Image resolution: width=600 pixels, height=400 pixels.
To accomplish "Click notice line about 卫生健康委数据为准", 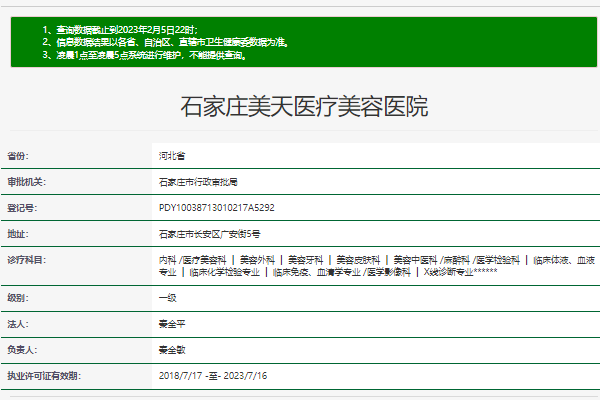I will (x=165, y=42).
